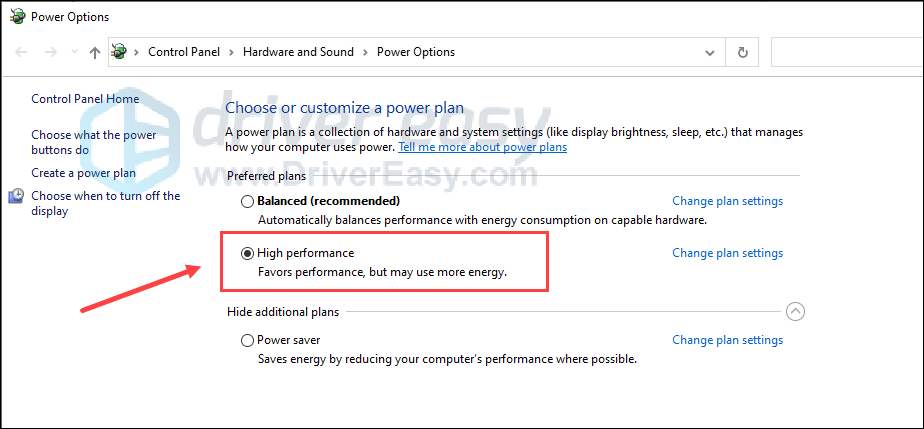The width and height of the screenshot is (924, 429).
Task: Open Create a power plan
Action: click(x=84, y=173)
